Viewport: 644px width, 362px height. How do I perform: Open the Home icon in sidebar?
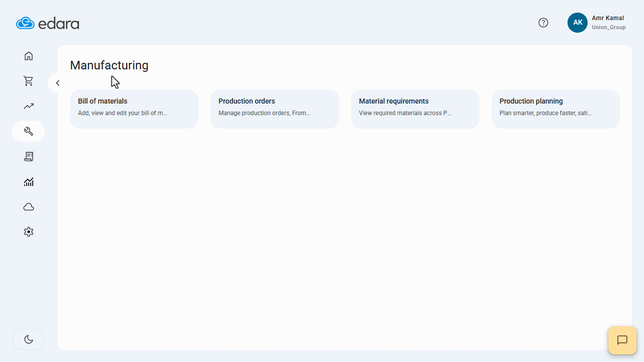point(29,56)
